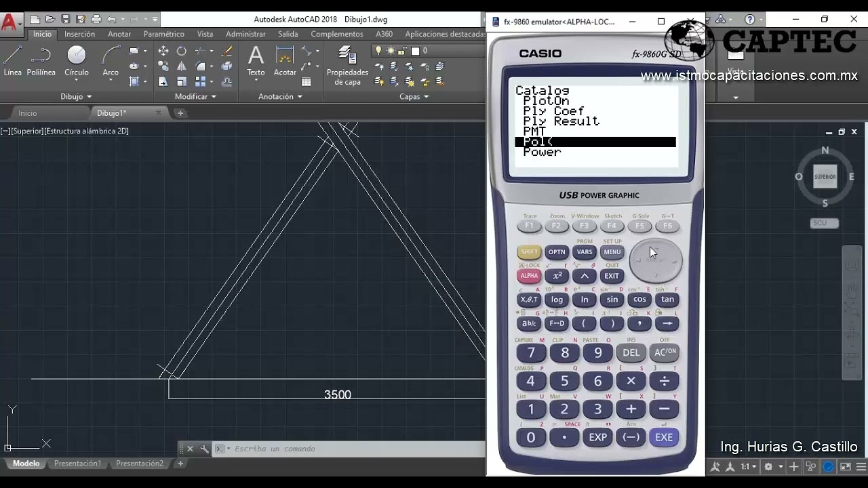Expand the Modificar panel dropdown
Viewport: 868px width, 488px height.
(x=195, y=97)
